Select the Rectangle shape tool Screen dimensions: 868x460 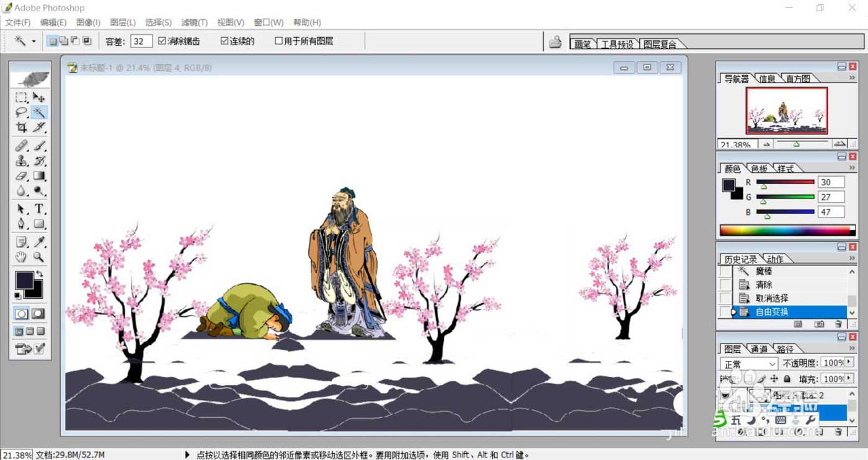(x=39, y=224)
